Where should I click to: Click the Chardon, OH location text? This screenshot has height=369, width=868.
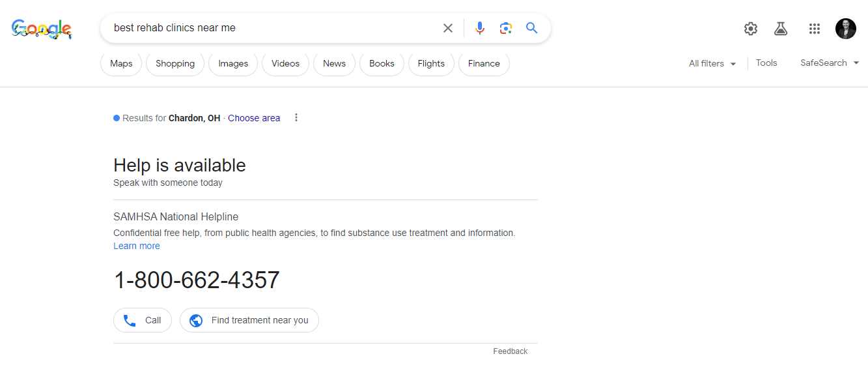click(x=195, y=118)
